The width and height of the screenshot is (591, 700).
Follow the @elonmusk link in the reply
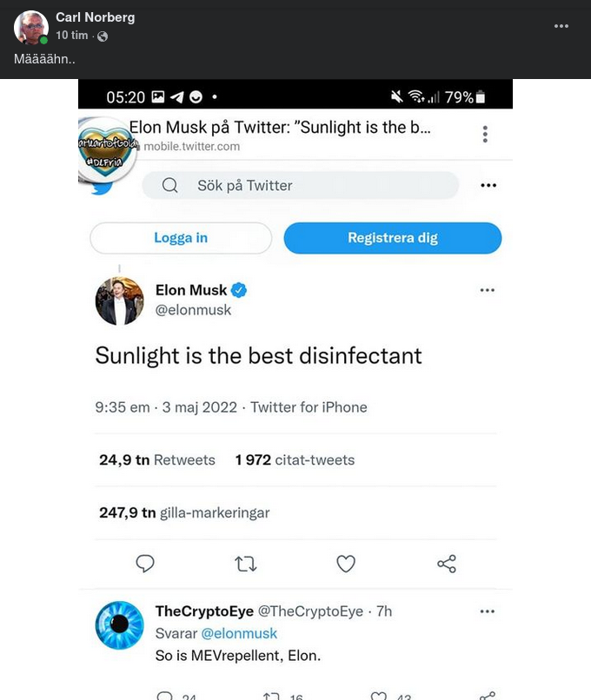[239, 633]
